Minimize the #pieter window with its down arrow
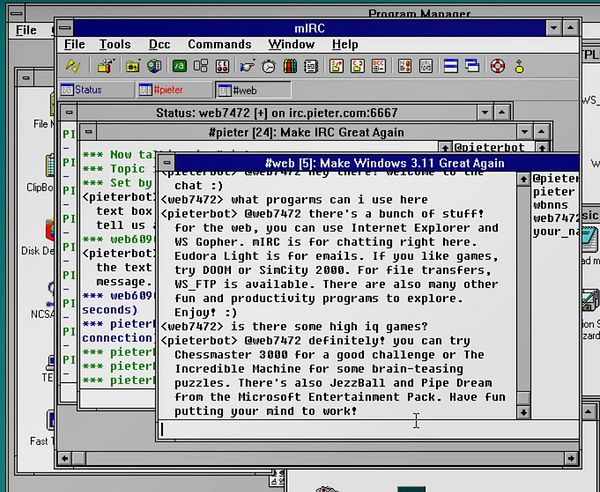The width and height of the screenshot is (600, 492). point(525,132)
